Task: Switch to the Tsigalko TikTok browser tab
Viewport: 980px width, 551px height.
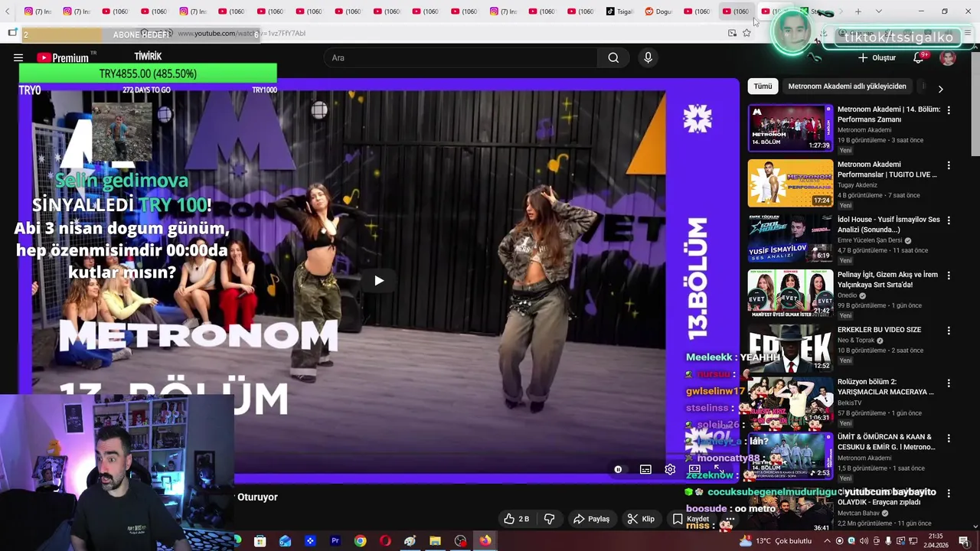Action: (x=621, y=11)
